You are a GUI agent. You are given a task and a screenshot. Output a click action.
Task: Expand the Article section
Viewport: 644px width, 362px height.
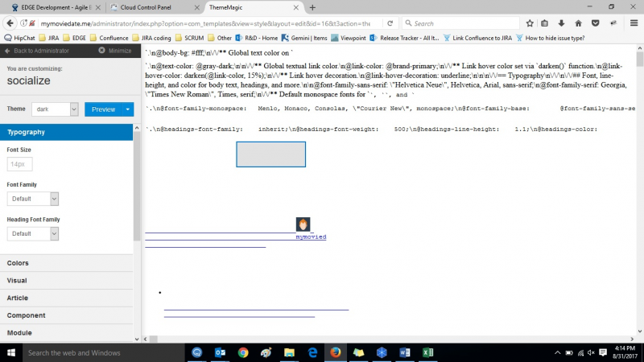(x=67, y=298)
